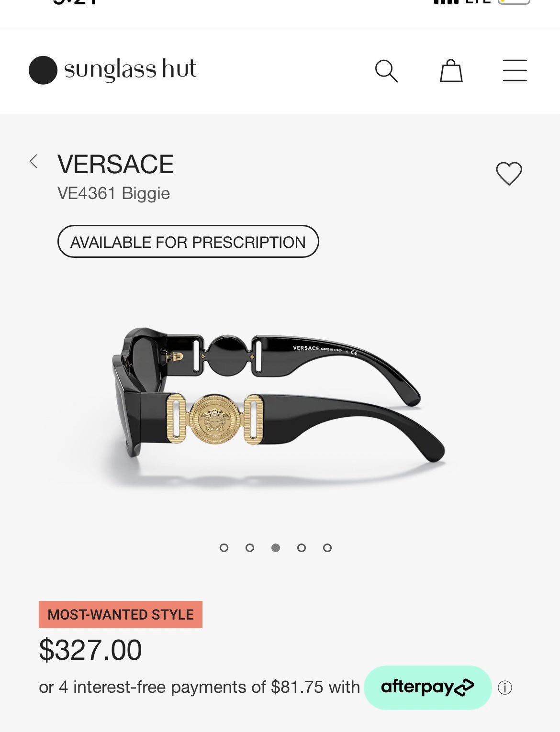The height and width of the screenshot is (732, 560).
Task: Click the Most-Wanted Style label
Action: click(121, 614)
